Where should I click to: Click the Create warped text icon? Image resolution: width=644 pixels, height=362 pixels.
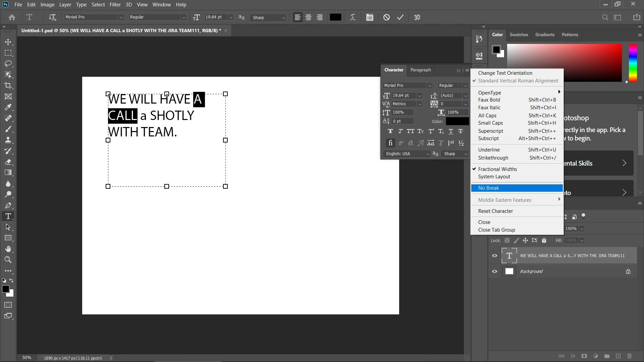[353, 17]
